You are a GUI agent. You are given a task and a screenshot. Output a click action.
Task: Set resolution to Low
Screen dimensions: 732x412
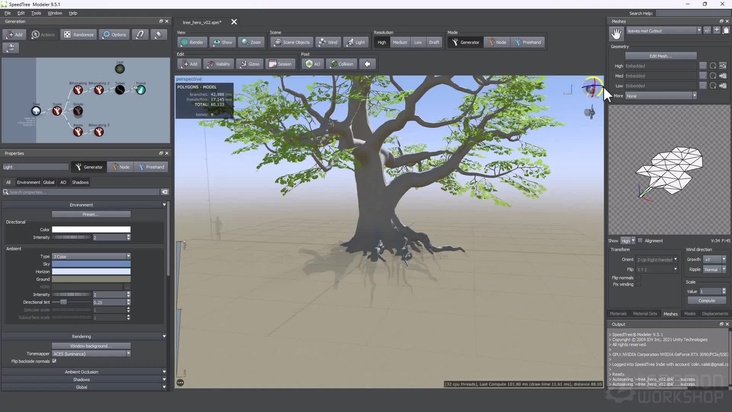pyautogui.click(x=418, y=42)
